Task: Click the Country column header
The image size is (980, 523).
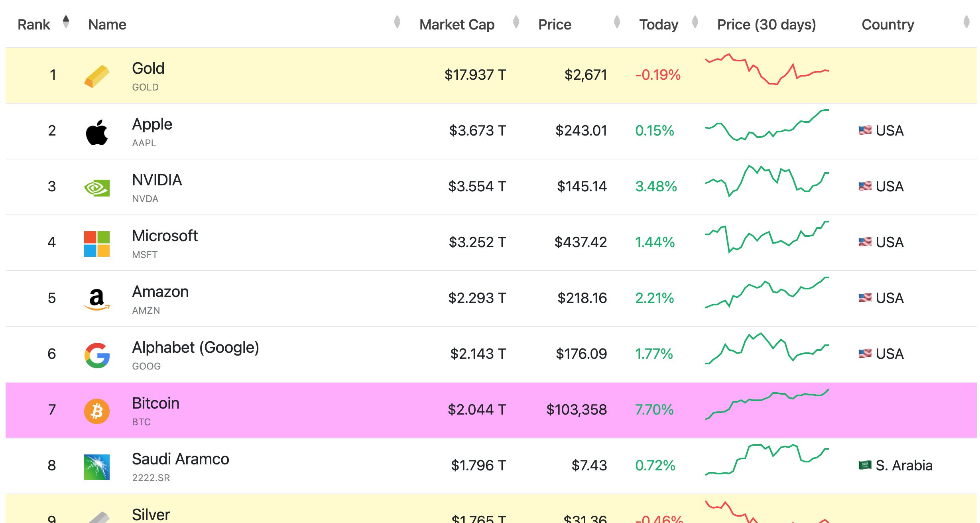Action: 888,25
